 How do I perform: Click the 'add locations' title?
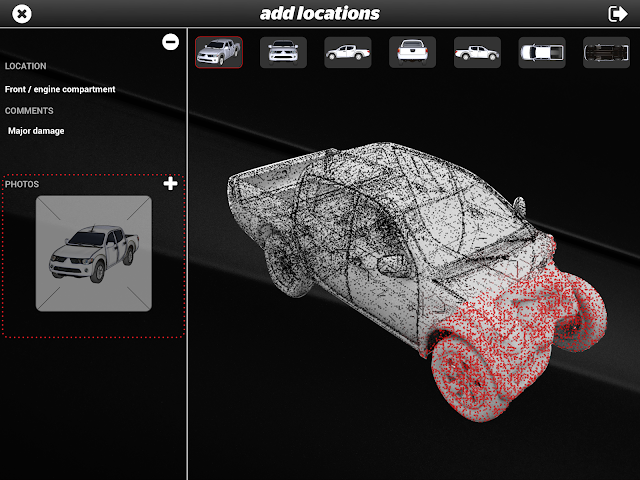click(x=320, y=13)
